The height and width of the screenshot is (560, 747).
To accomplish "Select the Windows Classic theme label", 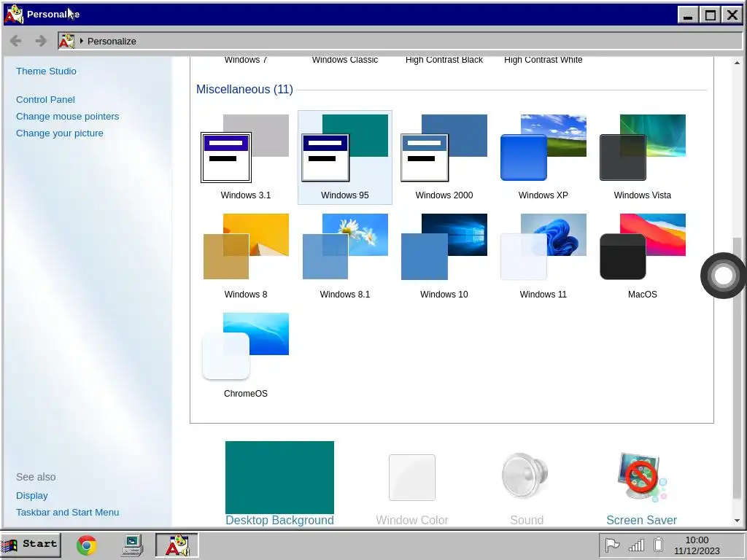I will click(x=345, y=60).
